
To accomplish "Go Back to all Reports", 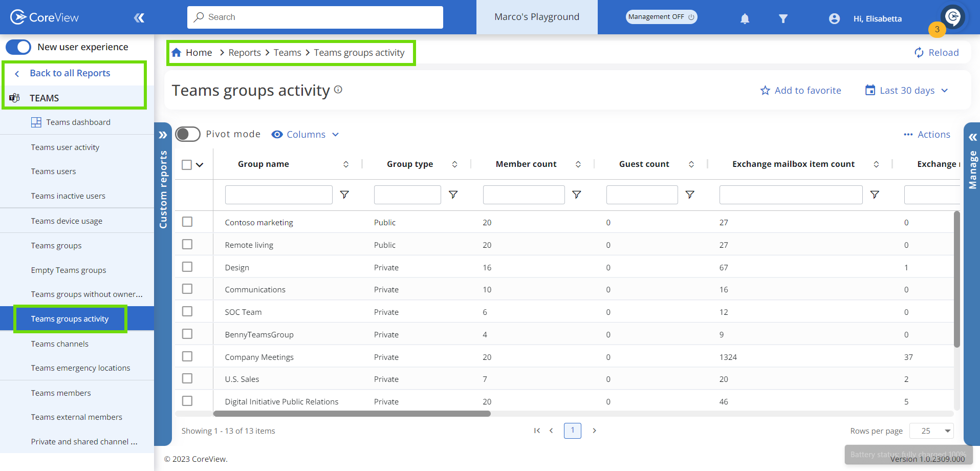I will pyautogui.click(x=70, y=73).
